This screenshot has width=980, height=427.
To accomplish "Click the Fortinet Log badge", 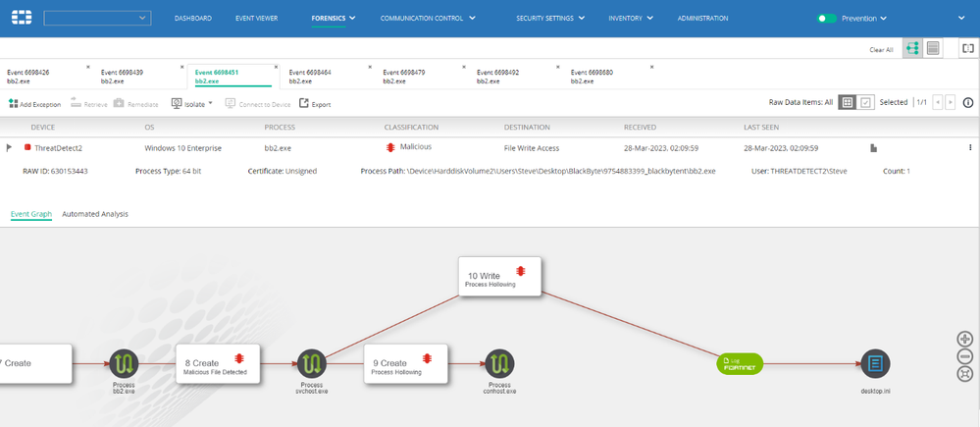I will pyautogui.click(x=740, y=363).
